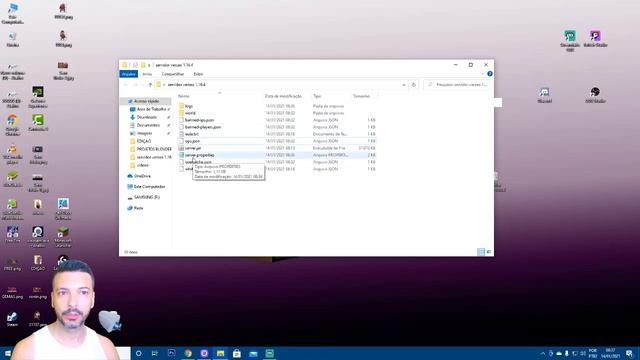Click the Back navigation arrow in Explorer
Viewport: 640px width, 360px height.
pos(126,84)
